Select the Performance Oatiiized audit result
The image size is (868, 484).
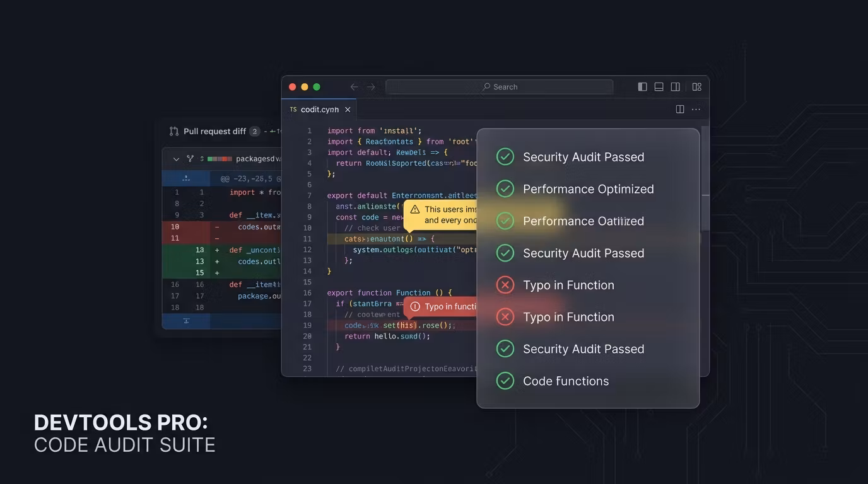coord(584,221)
